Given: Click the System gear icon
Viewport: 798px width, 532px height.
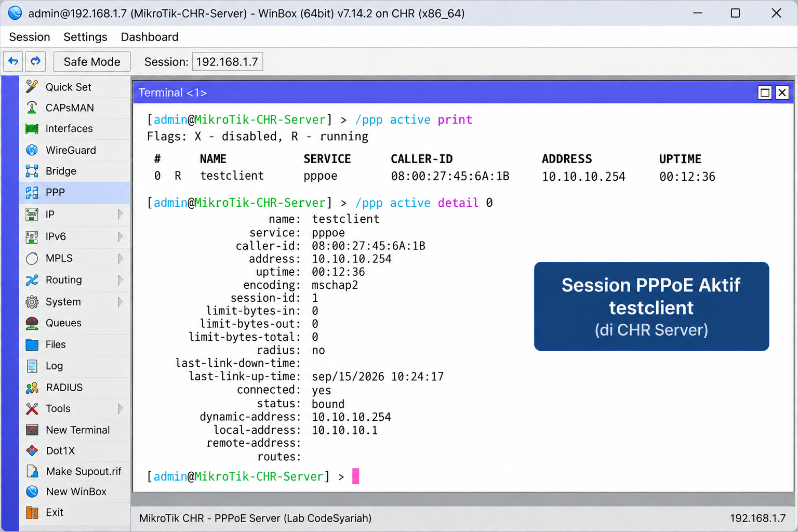Looking at the screenshot, I should [x=32, y=302].
